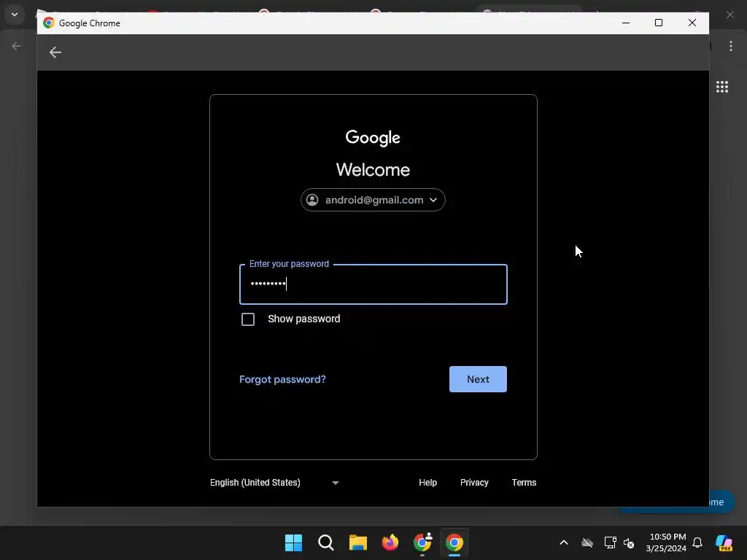The image size is (747, 560).
Task: Open the background Chrome three-dot menu
Action: [730, 46]
